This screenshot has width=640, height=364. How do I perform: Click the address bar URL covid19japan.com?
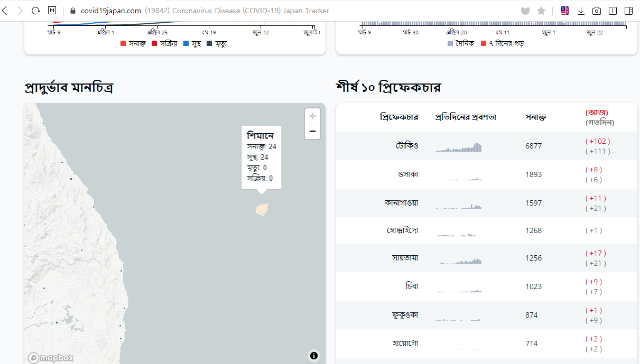pos(111,11)
